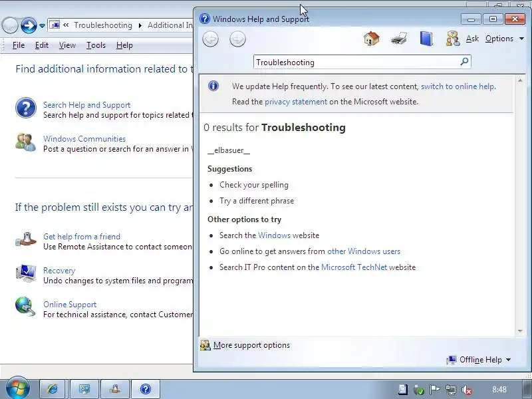Open Search Help and Support link
The image size is (532, 399).
[87, 105]
